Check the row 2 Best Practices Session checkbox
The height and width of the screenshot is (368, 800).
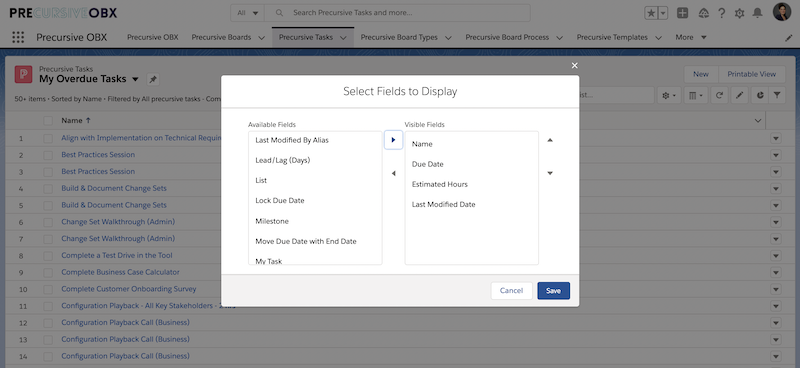(48, 155)
